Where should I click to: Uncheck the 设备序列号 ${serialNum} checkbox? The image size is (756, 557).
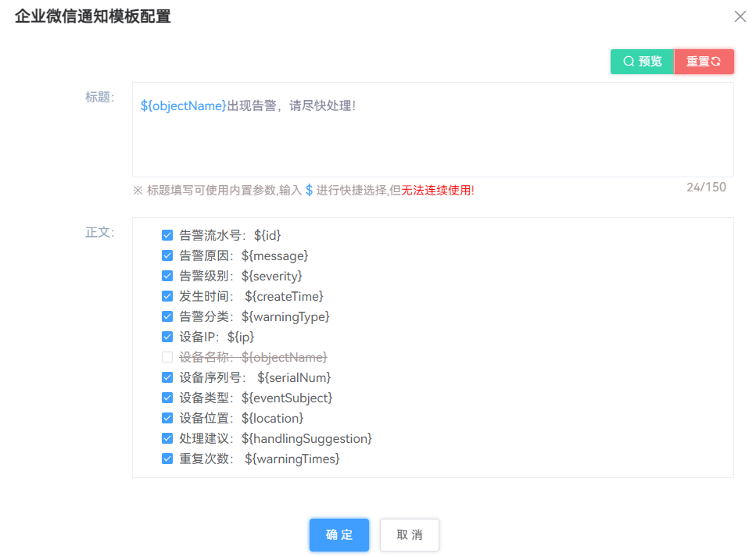point(167,377)
